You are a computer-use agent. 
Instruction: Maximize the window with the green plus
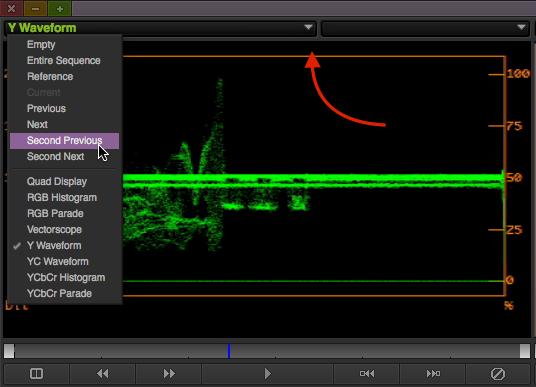pos(60,8)
